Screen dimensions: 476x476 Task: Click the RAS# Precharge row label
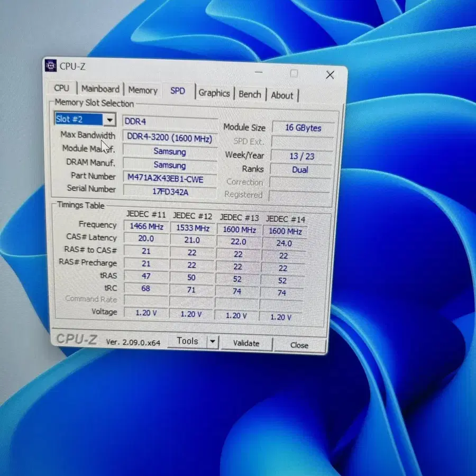point(88,262)
